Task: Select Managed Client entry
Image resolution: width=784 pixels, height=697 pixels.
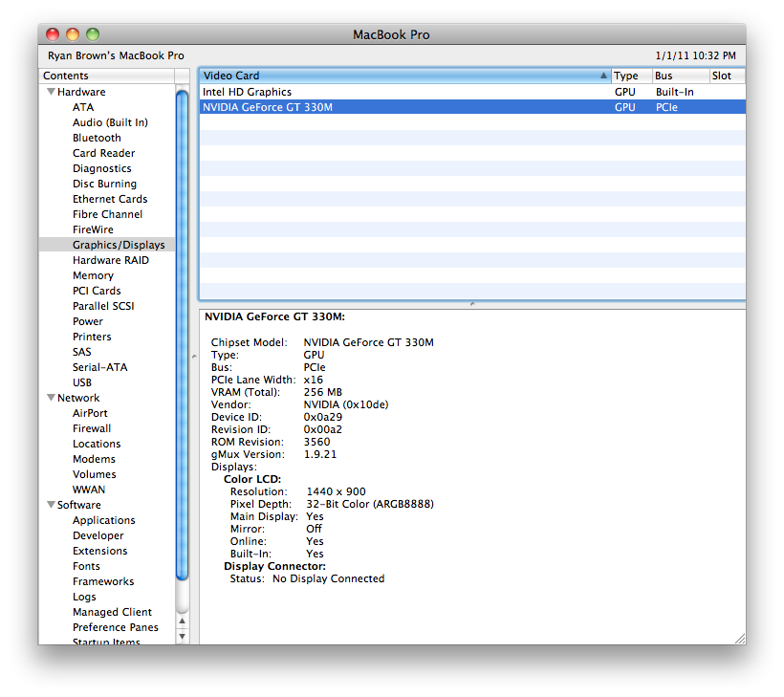Action: tap(112, 613)
